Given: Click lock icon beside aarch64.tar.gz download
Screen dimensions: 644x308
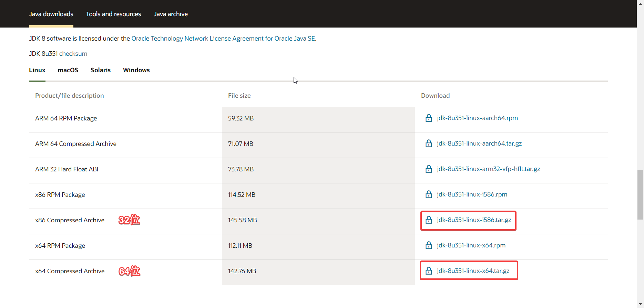Looking at the screenshot, I should click(x=429, y=144).
